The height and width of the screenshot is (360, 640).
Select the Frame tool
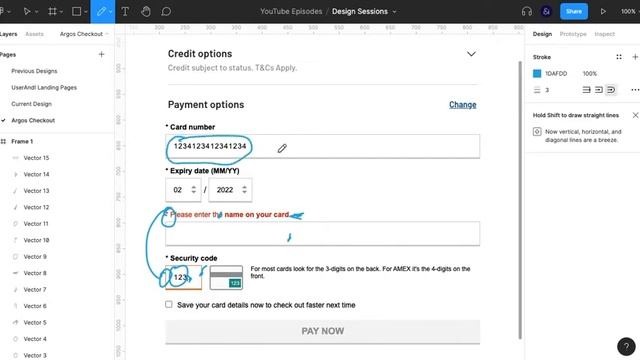[x=53, y=11]
